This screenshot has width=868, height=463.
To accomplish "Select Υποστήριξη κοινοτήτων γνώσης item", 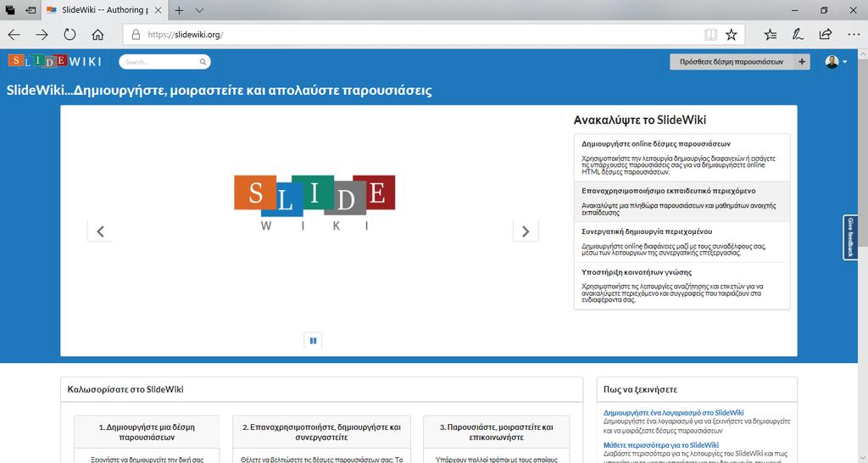I will tap(682, 286).
